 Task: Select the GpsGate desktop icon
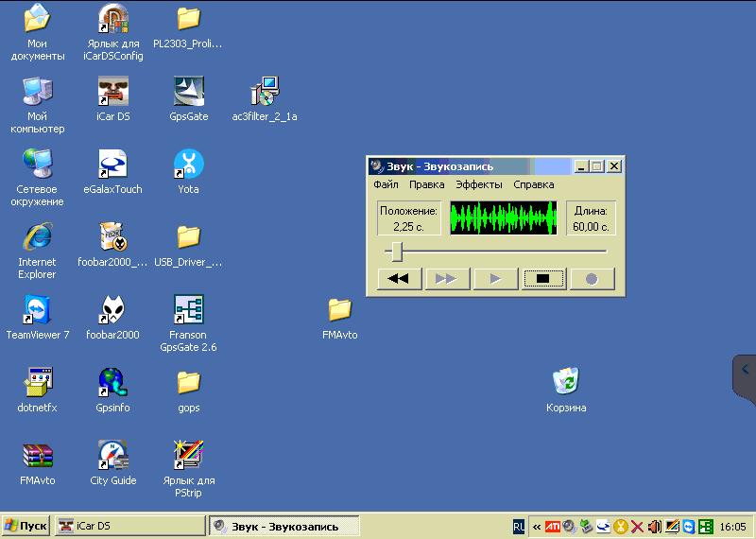[188, 92]
